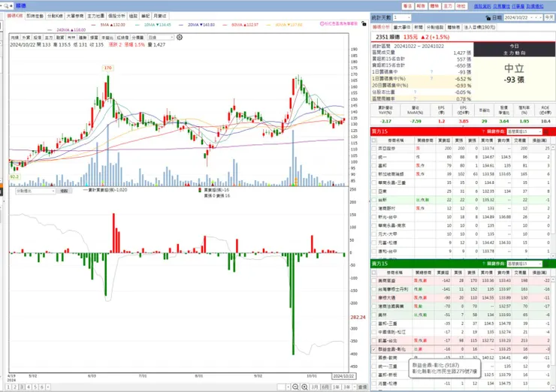556x392 pixels.
Task: Toggle the 融資 indicator button on the chart toolbar
Action: coord(60,38)
